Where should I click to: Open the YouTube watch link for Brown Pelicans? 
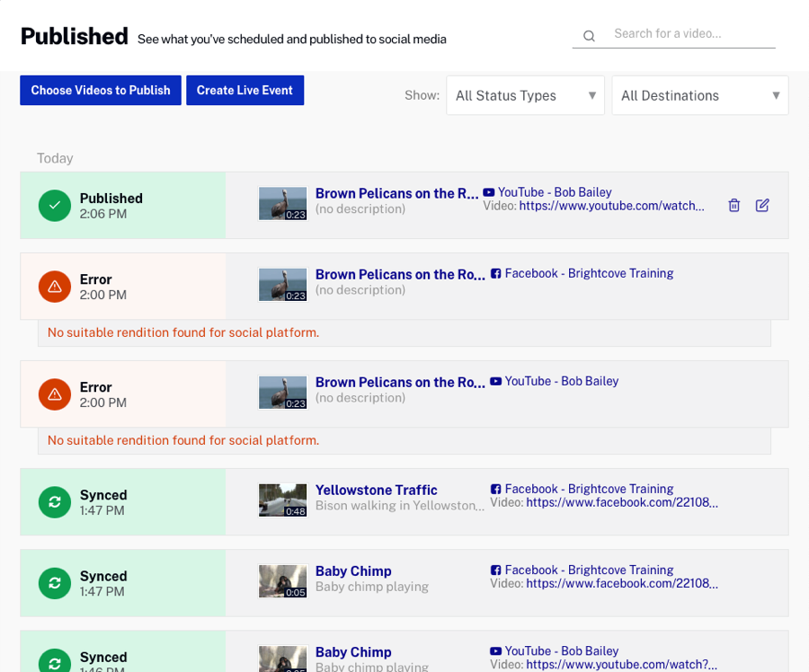[x=611, y=206]
